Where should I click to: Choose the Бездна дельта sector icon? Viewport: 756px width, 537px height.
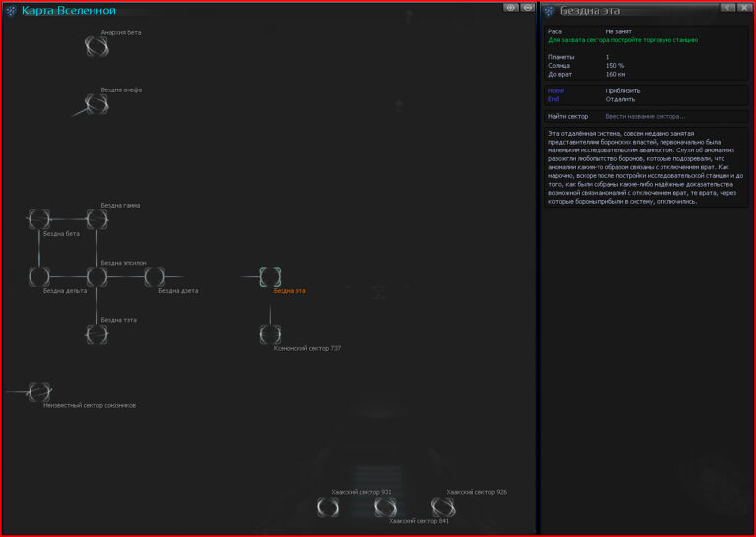coord(38,276)
